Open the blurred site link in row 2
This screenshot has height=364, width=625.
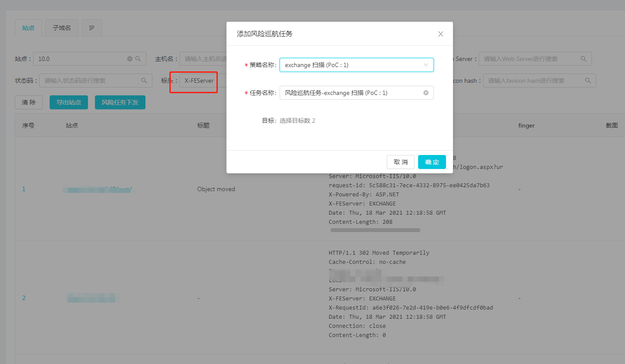(93, 298)
